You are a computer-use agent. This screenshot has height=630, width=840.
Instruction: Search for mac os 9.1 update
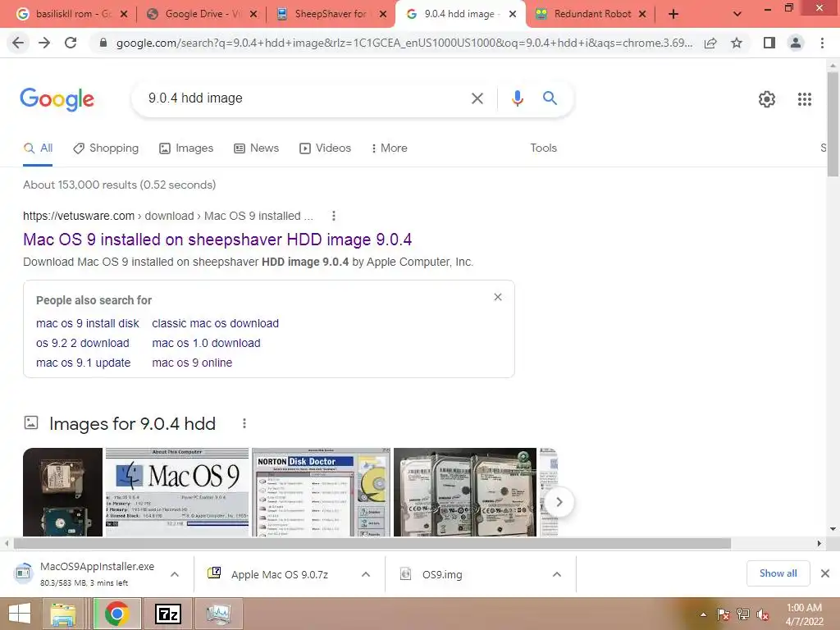83,363
